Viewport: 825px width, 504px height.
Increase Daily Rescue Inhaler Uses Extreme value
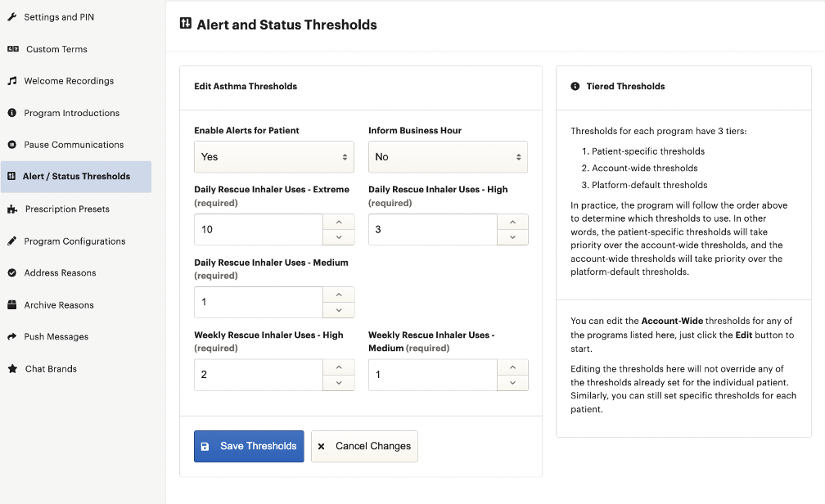[339, 222]
